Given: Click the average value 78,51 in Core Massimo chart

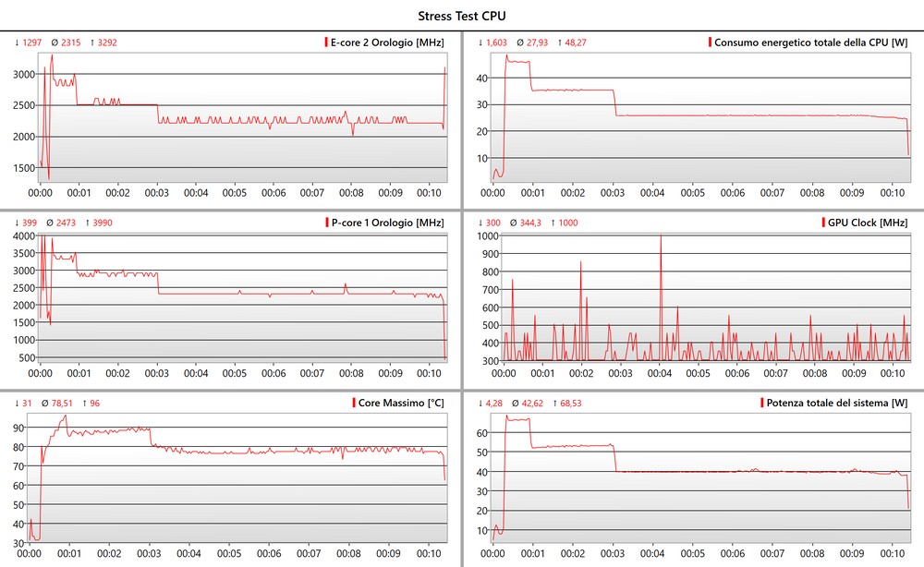Looking at the screenshot, I should click(x=61, y=403).
